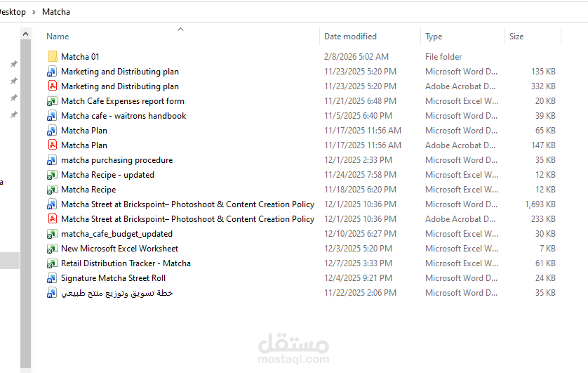Screen dimensions: 588x373
Task: Click the 61 KB size value
Action: pyautogui.click(x=545, y=263)
